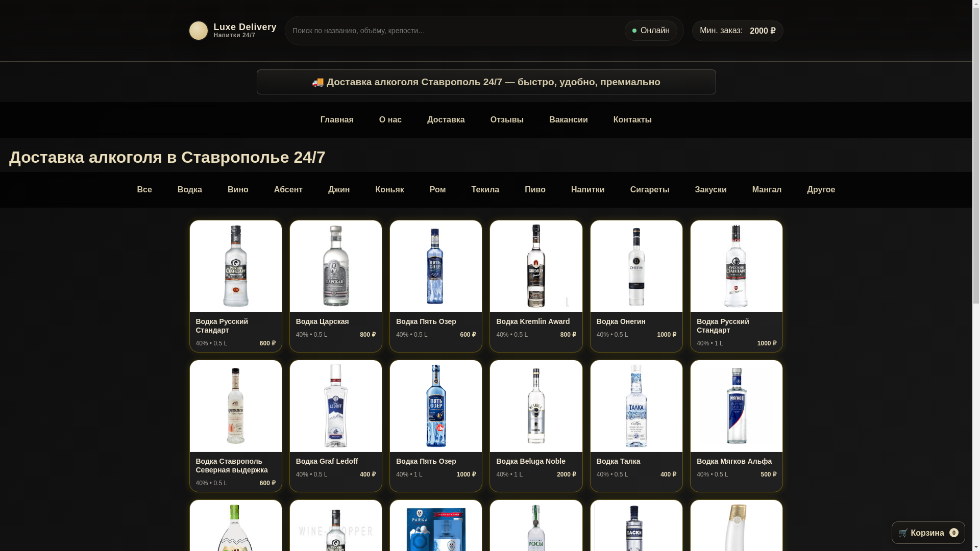This screenshot has width=980, height=551.
Task: Open Водка Онегин bottle image
Action: (x=636, y=266)
